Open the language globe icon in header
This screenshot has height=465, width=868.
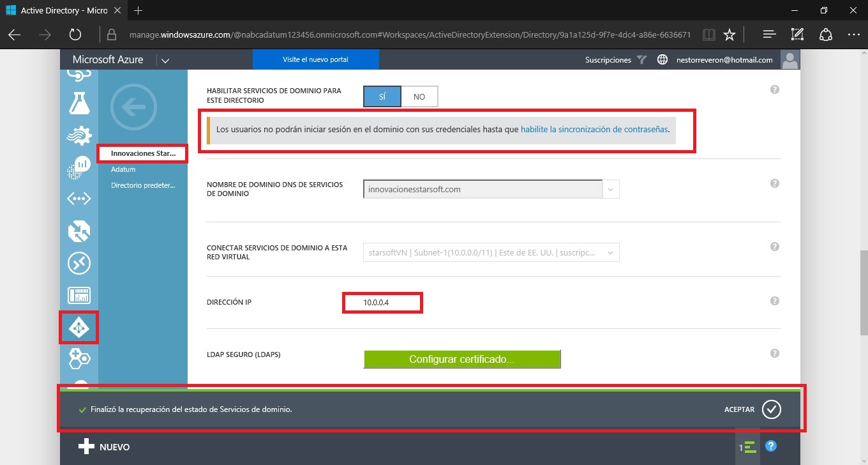pos(662,60)
